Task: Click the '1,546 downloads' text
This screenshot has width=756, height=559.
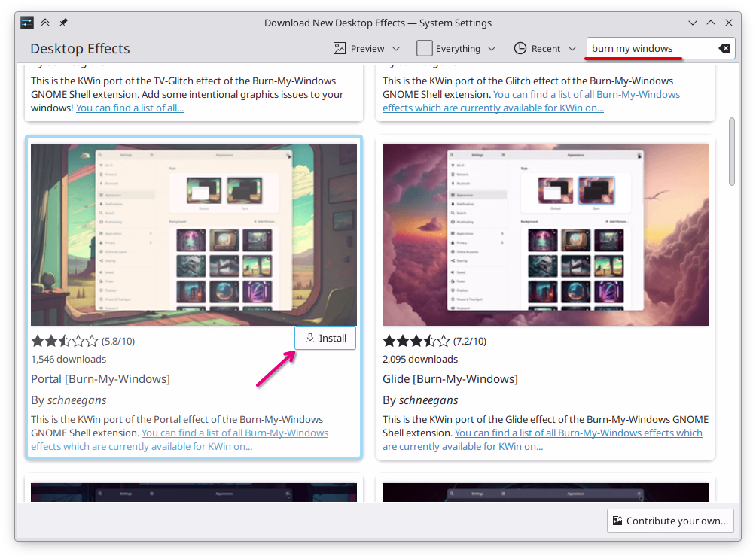Action: (x=69, y=360)
